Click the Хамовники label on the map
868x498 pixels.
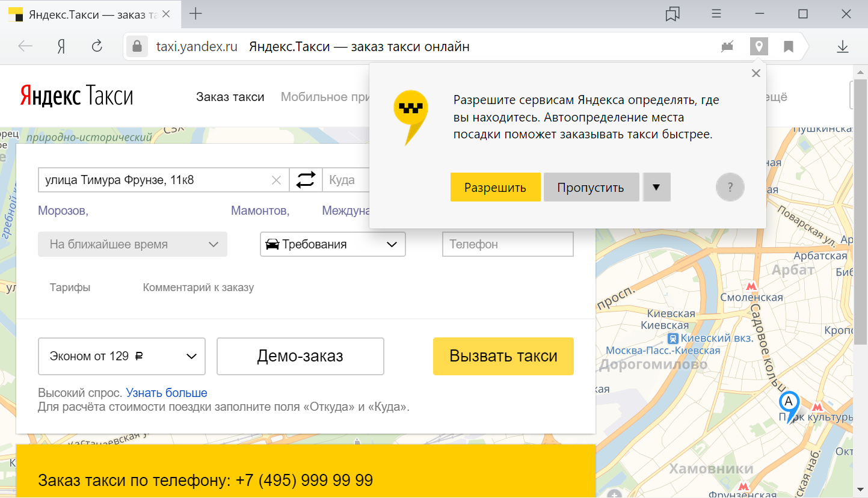point(711,469)
